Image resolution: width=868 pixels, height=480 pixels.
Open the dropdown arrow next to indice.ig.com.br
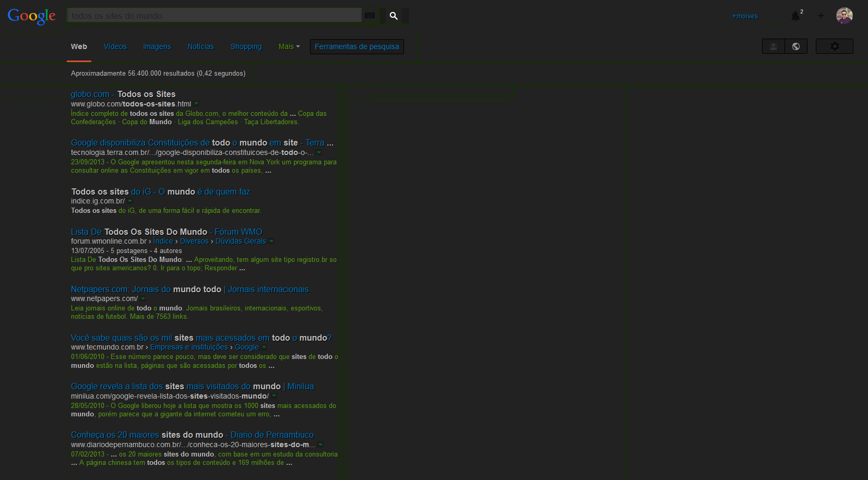coord(130,201)
